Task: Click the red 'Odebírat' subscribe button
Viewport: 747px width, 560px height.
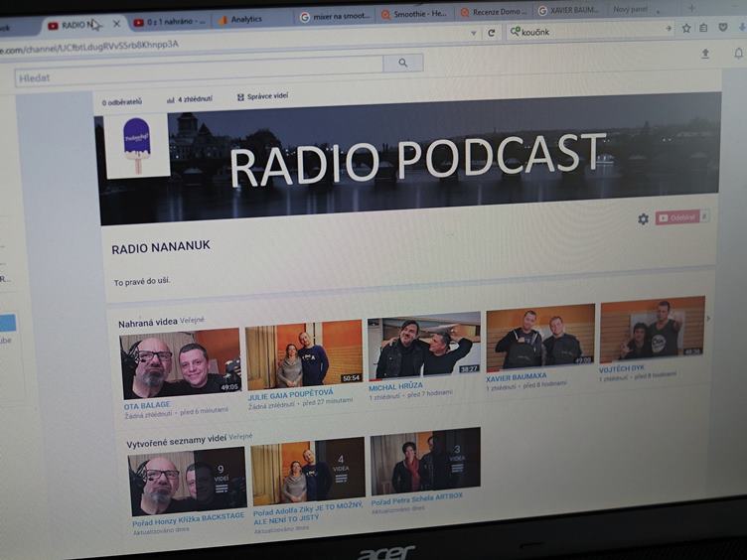Action: (x=677, y=217)
